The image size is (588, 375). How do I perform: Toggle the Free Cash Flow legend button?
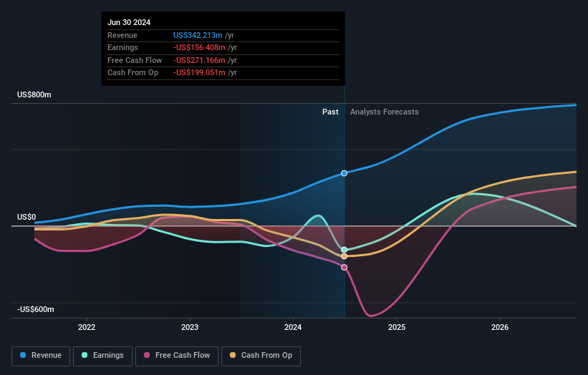(x=177, y=356)
